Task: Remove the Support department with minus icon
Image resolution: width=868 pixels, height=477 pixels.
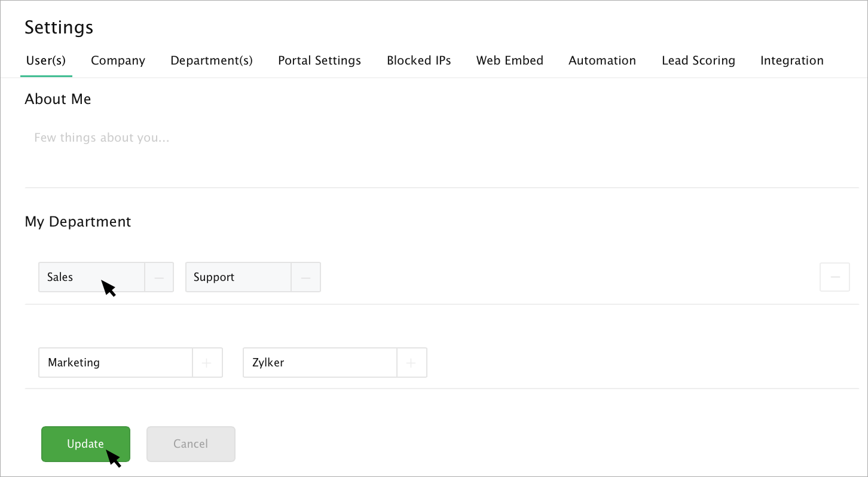Action: click(x=305, y=277)
